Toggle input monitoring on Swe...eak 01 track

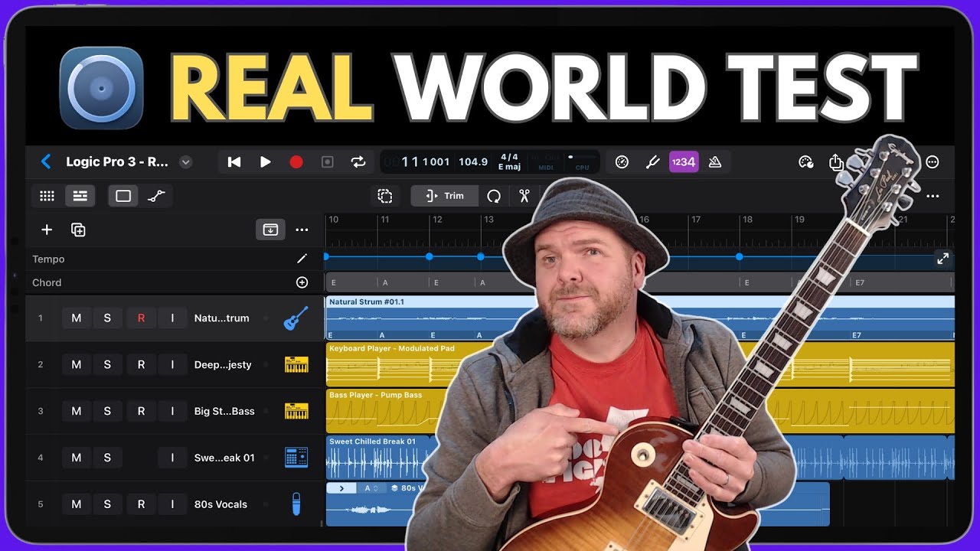click(x=172, y=458)
